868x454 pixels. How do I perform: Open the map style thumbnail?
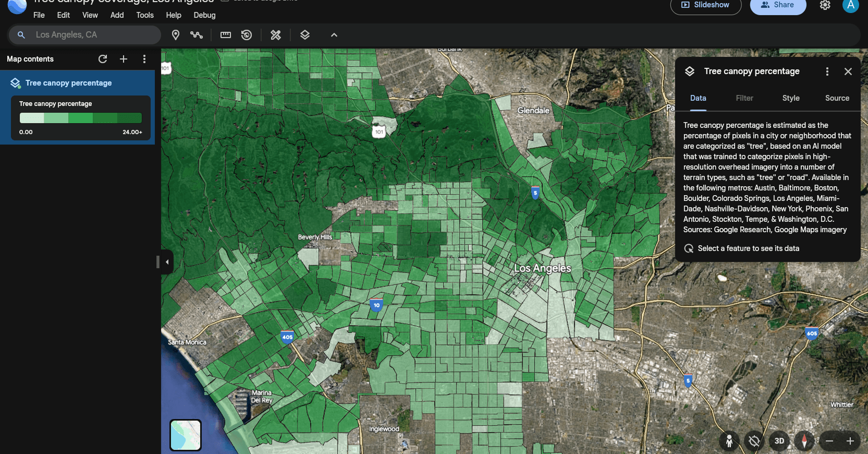186,435
